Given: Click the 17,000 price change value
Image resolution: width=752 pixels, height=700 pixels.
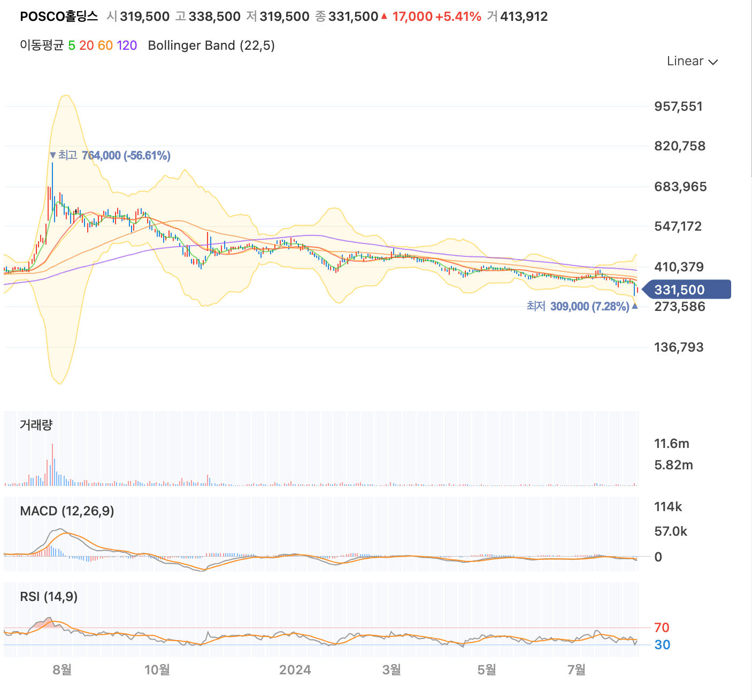Looking at the screenshot, I should click(x=412, y=17).
